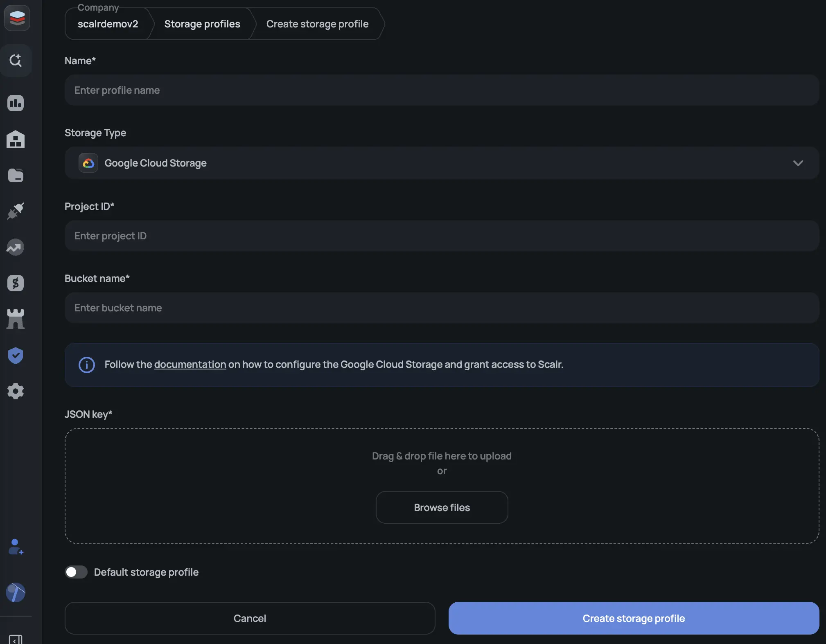Open the gear settings icon
This screenshot has width=826, height=644.
(x=16, y=391)
